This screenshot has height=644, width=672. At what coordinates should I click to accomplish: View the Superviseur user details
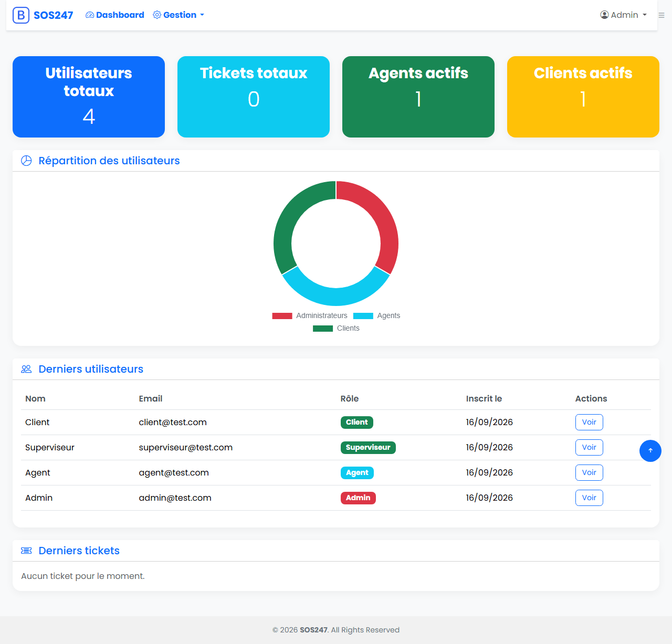point(589,448)
